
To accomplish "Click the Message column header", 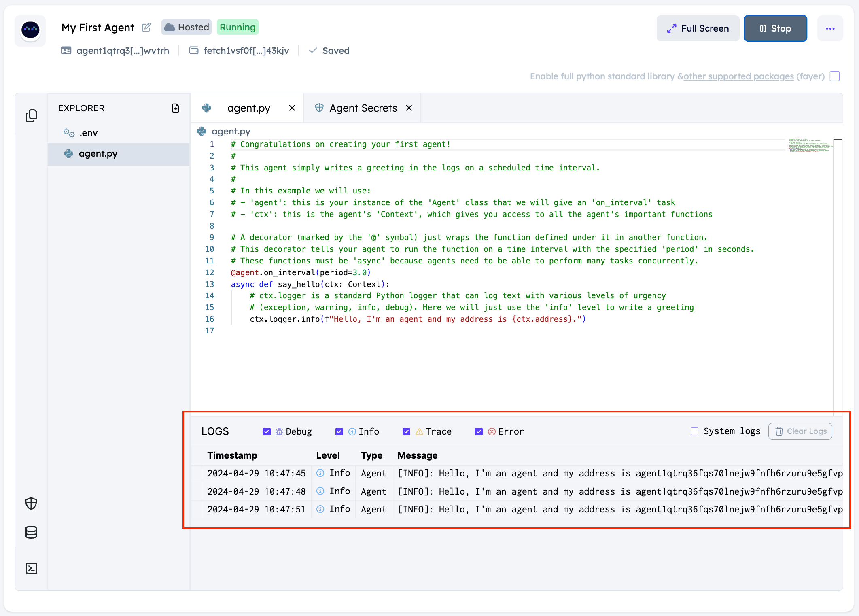I will click(417, 455).
